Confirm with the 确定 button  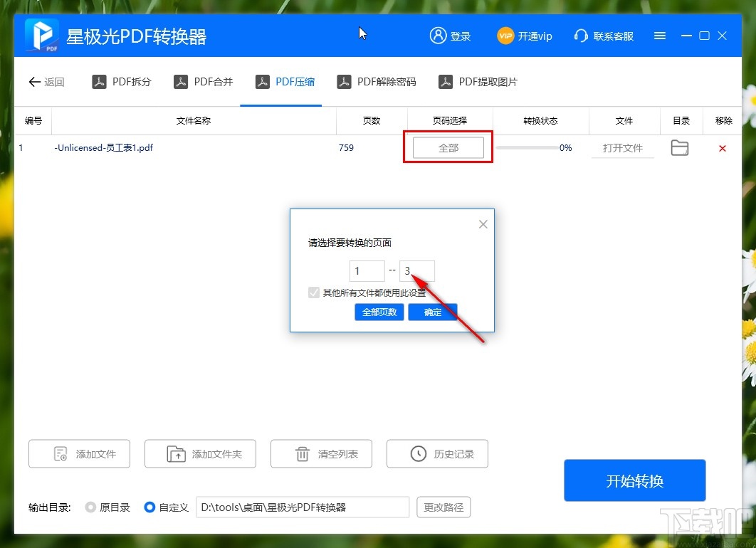click(x=433, y=312)
